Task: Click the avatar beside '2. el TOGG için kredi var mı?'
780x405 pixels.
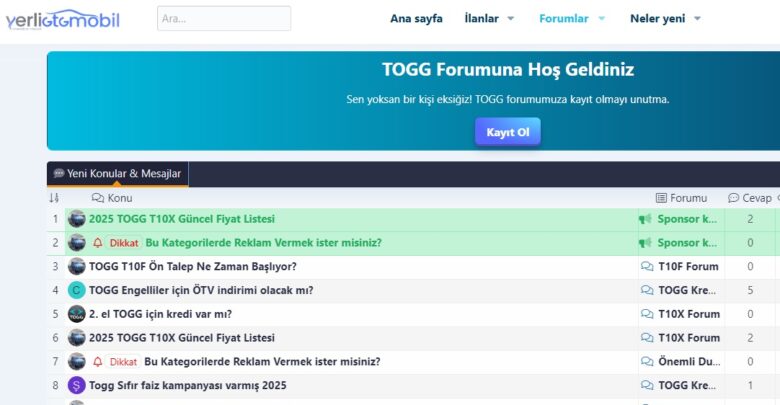Action: coord(76,314)
